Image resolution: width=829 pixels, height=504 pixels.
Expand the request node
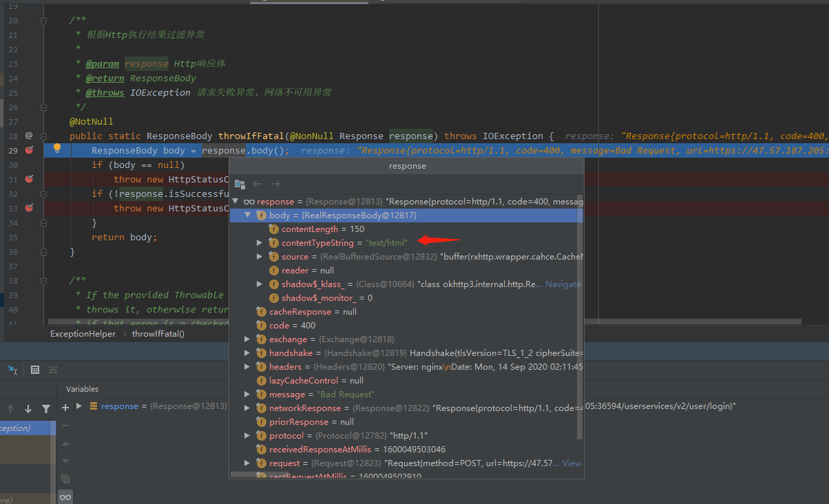(x=246, y=463)
